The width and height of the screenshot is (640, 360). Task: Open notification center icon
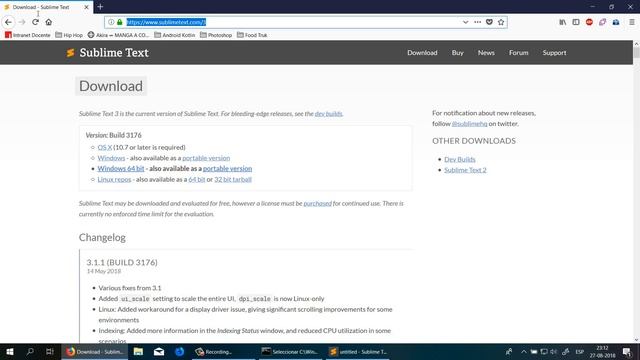pyautogui.click(x=627, y=351)
